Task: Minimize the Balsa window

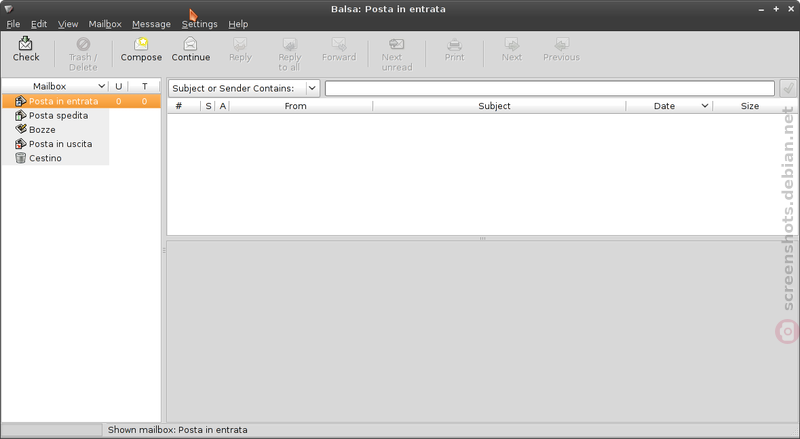Action: [x=761, y=9]
